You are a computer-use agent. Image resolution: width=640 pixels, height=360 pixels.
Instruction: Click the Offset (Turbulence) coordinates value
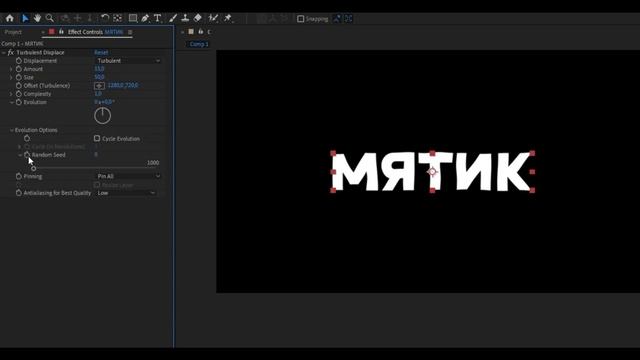(123, 85)
